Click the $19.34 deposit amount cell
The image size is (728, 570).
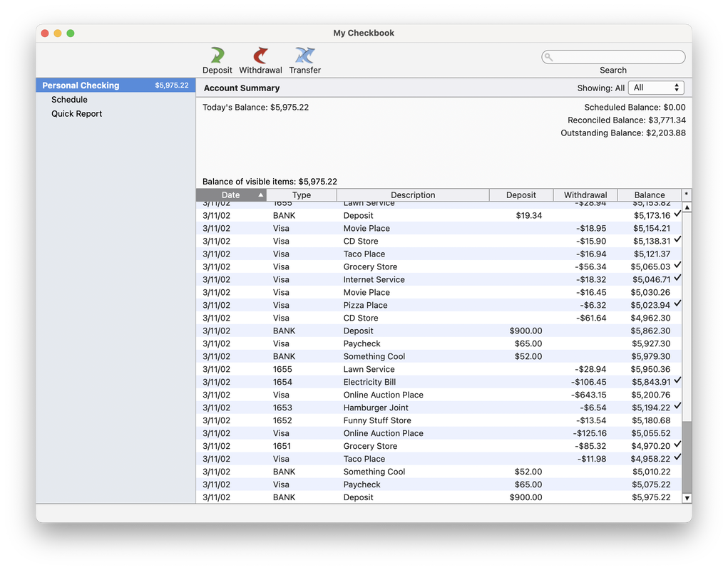point(529,216)
